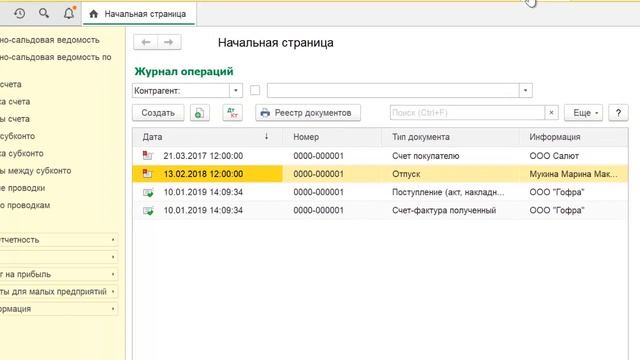Open the Контрагент filter type dropdown
Image resolution: width=640 pixels, height=360 pixels.
236,91
